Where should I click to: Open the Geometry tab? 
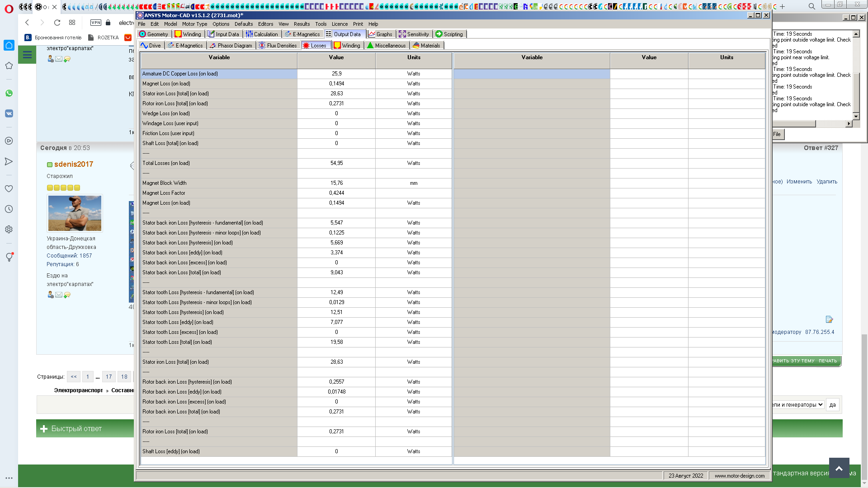154,34
